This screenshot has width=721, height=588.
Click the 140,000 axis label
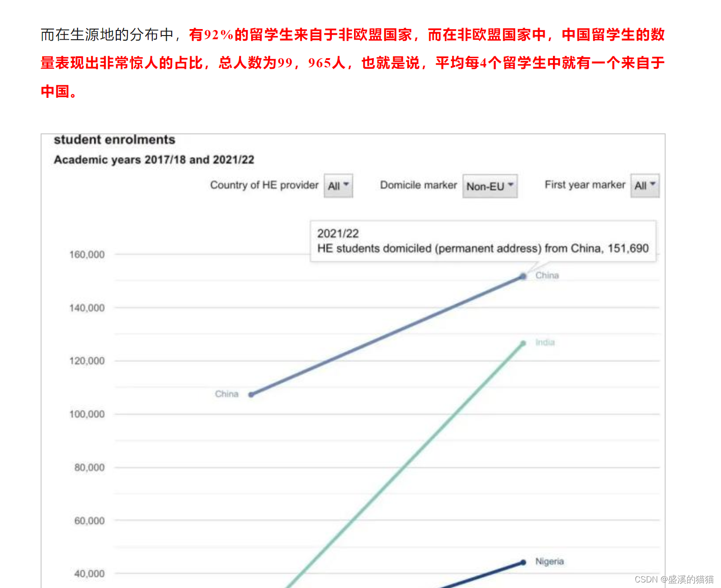point(87,308)
